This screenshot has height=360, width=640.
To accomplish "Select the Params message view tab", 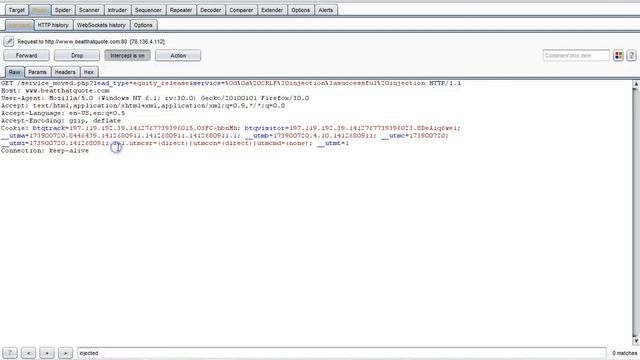I will (x=37, y=72).
